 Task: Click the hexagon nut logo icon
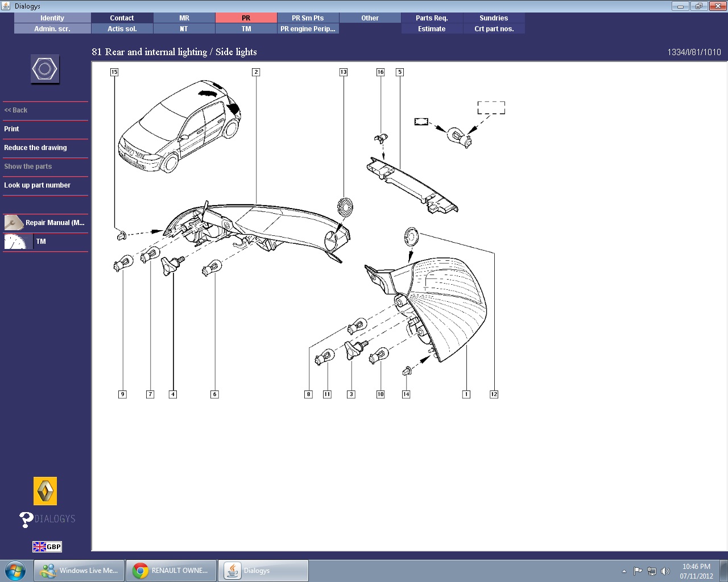(x=45, y=70)
